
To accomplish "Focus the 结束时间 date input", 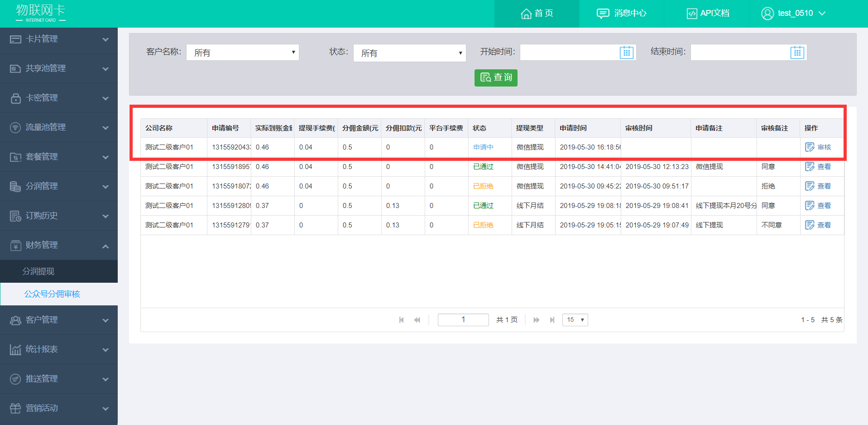I will coord(748,53).
